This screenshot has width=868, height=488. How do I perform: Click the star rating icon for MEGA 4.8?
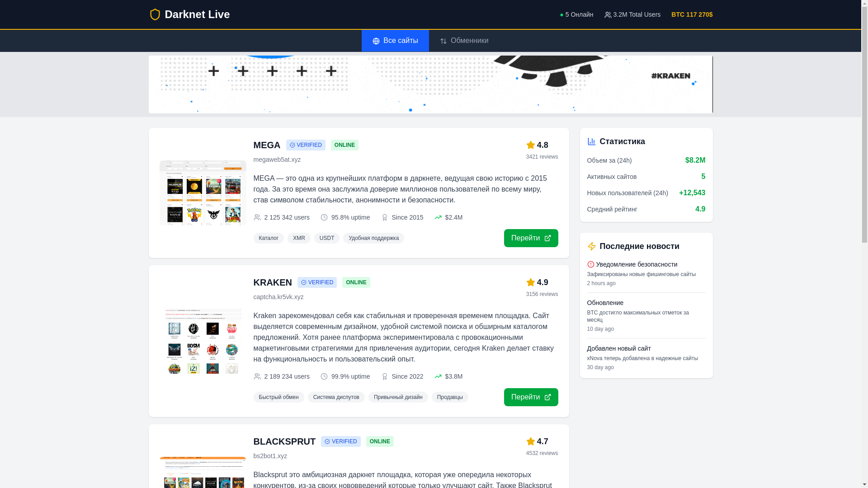(x=531, y=145)
